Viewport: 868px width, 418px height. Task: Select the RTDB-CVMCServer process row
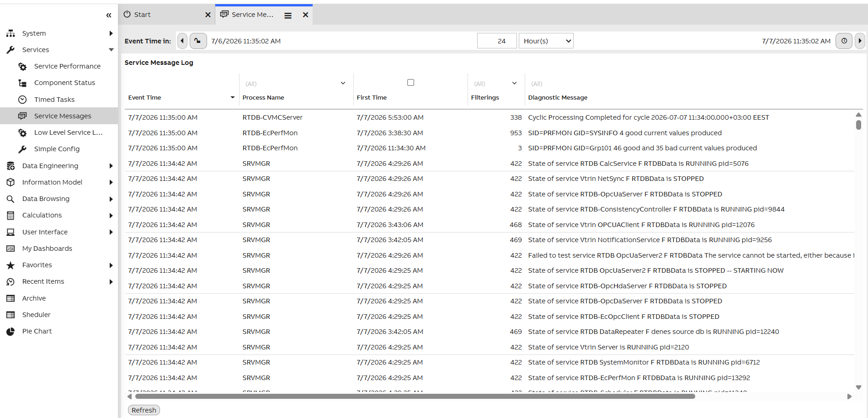tap(272, 117)
